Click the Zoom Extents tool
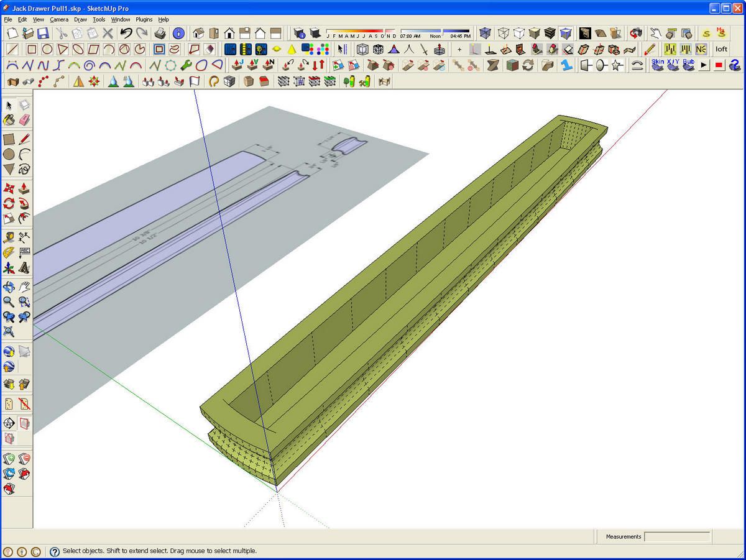The height and width of the screenshot is (560, 746). tap(9, 331)
